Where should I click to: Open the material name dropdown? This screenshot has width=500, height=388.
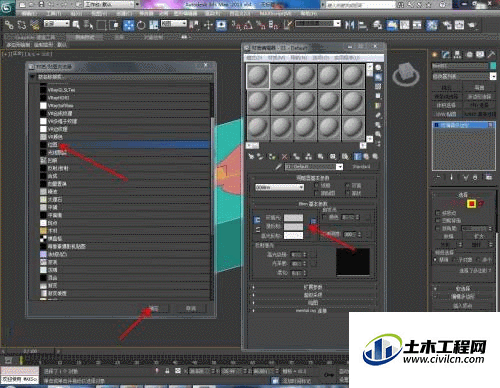[339, 167]
